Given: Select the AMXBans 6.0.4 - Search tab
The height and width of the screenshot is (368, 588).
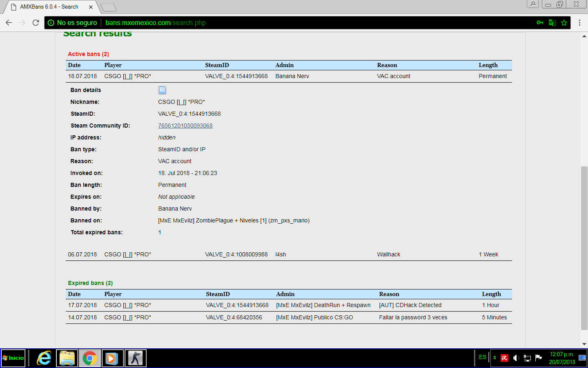Looking at the screenshot, I should pos(49,7).
